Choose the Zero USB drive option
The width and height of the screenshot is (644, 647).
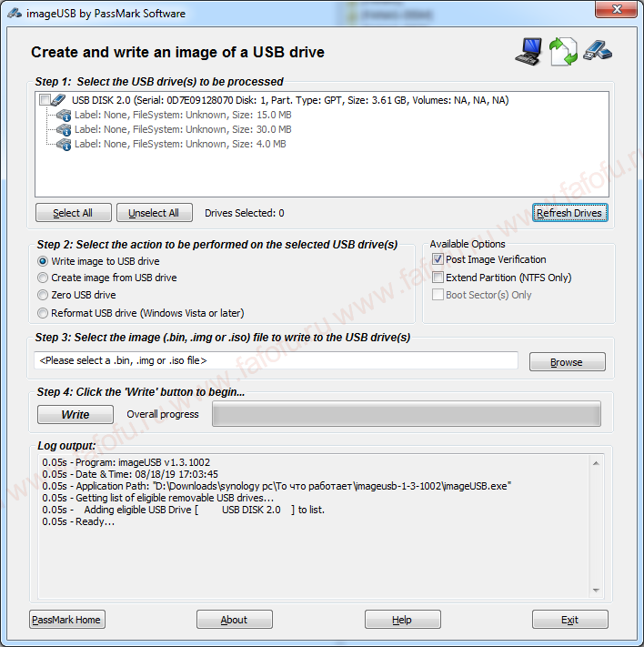(43, 295)
